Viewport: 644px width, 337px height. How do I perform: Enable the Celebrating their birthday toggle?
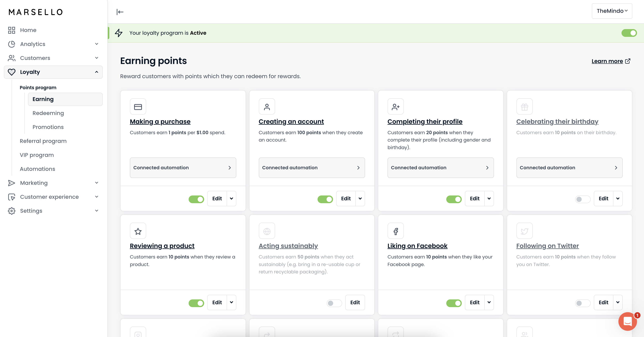pos(582,199)
